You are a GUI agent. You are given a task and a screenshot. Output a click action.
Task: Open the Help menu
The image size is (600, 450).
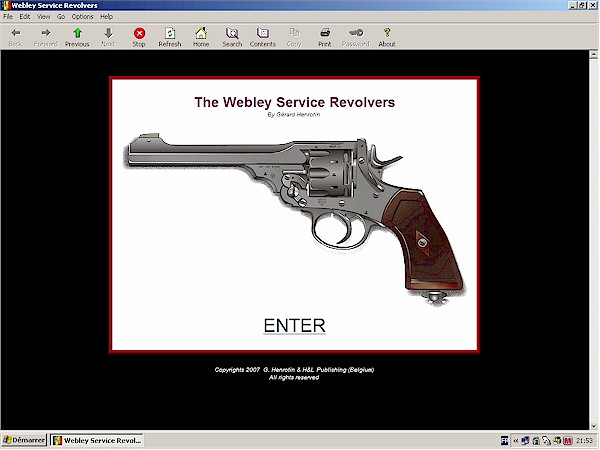(106, 16)
